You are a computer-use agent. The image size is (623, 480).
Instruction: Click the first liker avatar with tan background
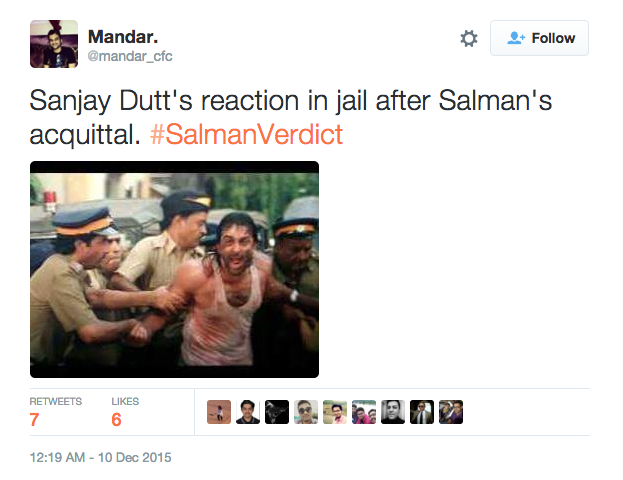pyautogui.click(x=219, y=412)
